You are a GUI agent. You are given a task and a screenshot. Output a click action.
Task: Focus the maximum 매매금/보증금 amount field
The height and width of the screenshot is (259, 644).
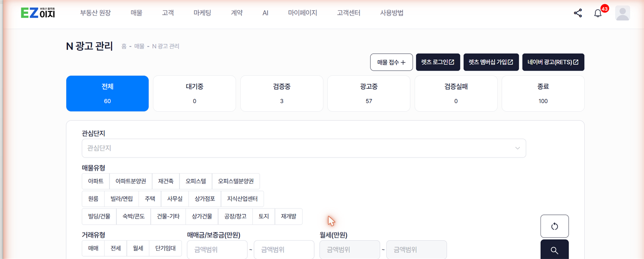[284, 250]
